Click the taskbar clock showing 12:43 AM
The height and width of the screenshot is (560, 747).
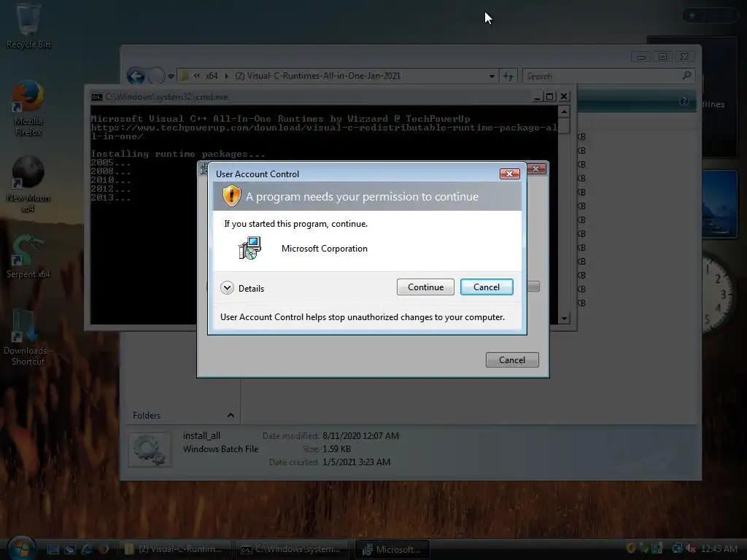719,548
